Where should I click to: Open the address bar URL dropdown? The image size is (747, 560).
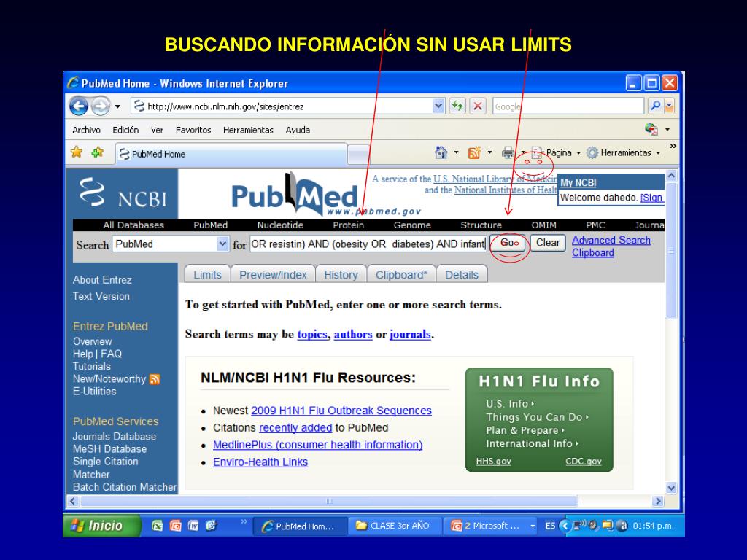coord(438,106)
